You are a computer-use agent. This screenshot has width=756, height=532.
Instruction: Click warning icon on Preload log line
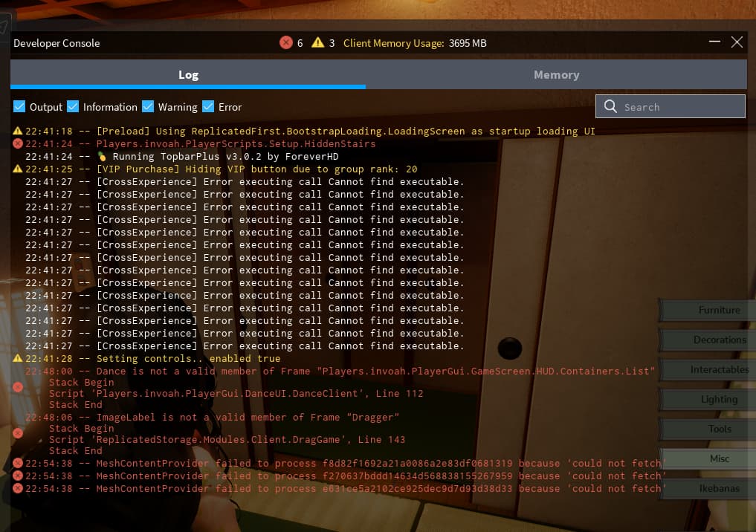click(x=18, y=131)
